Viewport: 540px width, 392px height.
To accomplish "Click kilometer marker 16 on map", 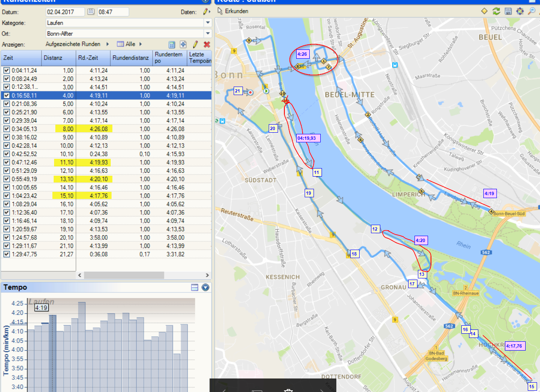I will (465, 329).
